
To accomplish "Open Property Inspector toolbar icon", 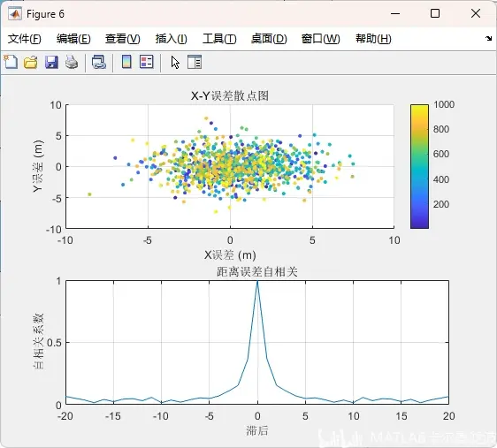I will (195, 62).
